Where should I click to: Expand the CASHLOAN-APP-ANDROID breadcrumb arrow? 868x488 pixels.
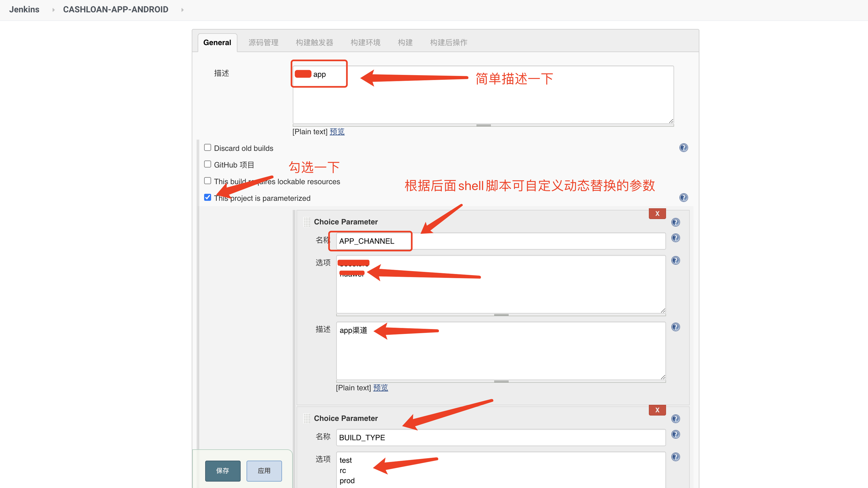coord(182,10)
